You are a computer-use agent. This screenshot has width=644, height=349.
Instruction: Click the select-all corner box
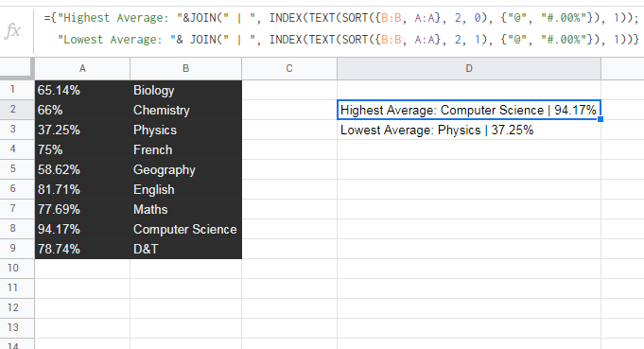tap(16, 68)
